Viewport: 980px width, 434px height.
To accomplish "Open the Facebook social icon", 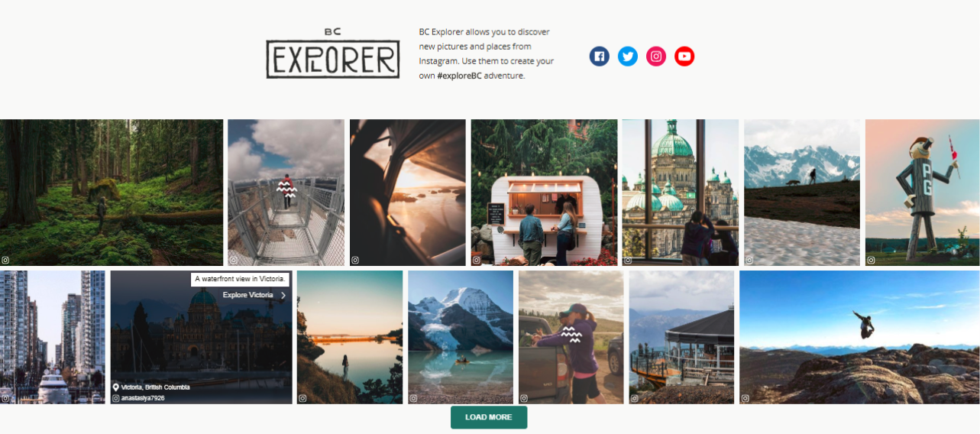I will pyautogui.click(x=600, y=57).
